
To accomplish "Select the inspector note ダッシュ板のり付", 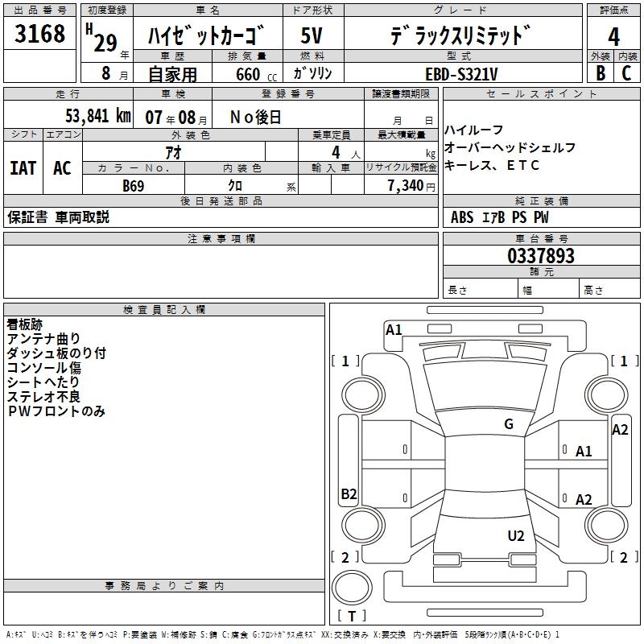I will point(56,353).
